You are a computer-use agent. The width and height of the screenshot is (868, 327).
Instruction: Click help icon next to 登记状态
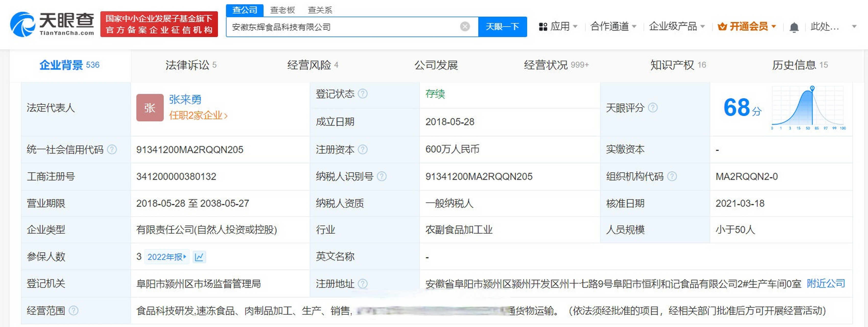tap(363, 94)
